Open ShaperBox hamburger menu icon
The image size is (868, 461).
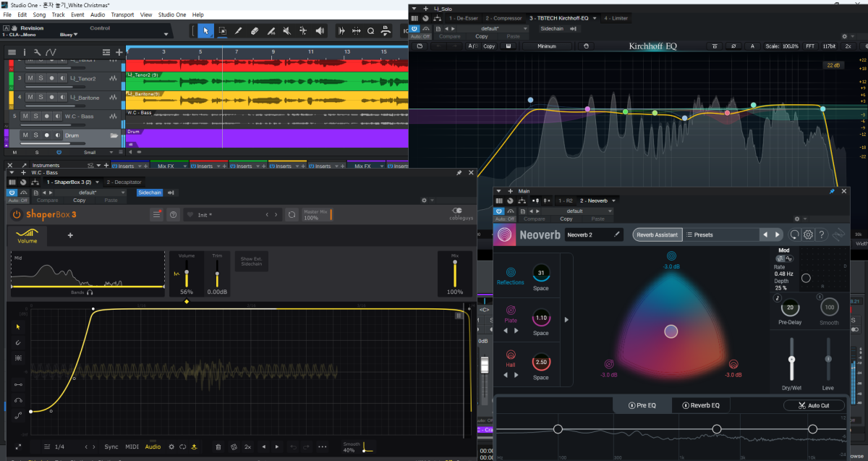(x=157, y=215)
